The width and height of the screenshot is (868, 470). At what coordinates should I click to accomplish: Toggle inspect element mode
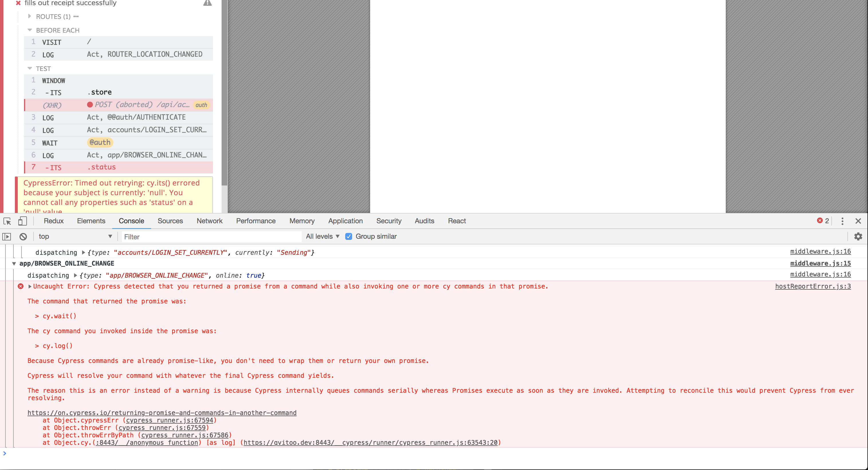point(7,221)
